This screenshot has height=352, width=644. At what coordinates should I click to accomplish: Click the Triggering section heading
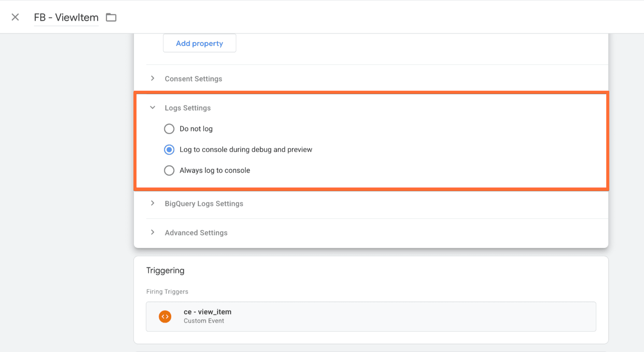click(x=165, y=270)
